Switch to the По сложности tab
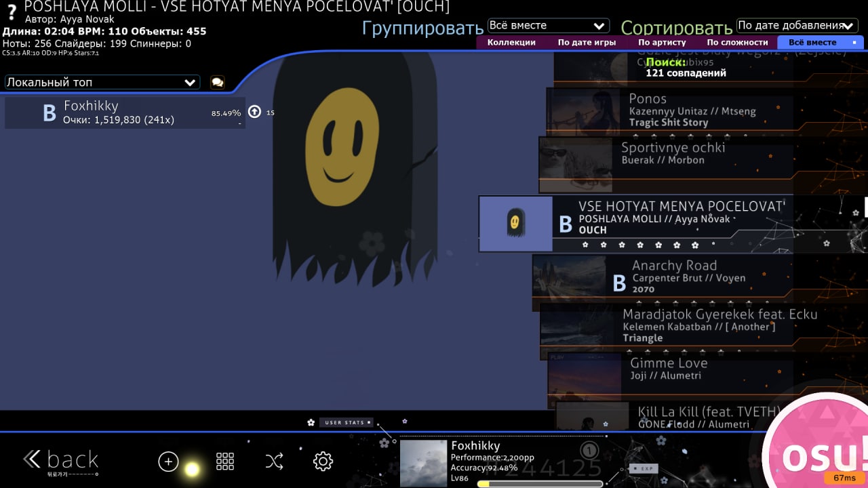The image size is (868, 488). click(x=737, y=42)
